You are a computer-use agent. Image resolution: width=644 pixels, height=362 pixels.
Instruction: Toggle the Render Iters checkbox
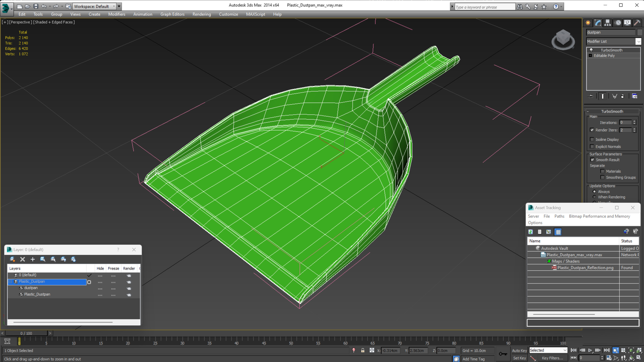[592, 130]
